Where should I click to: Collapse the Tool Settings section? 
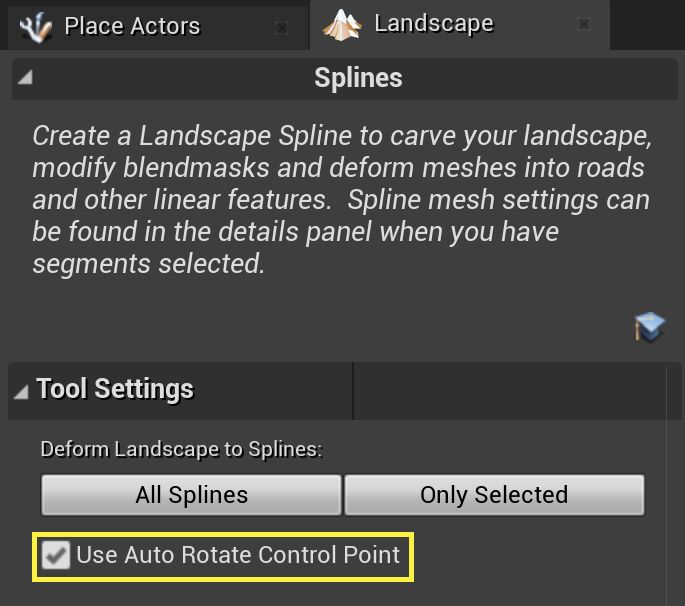[21, 391]
